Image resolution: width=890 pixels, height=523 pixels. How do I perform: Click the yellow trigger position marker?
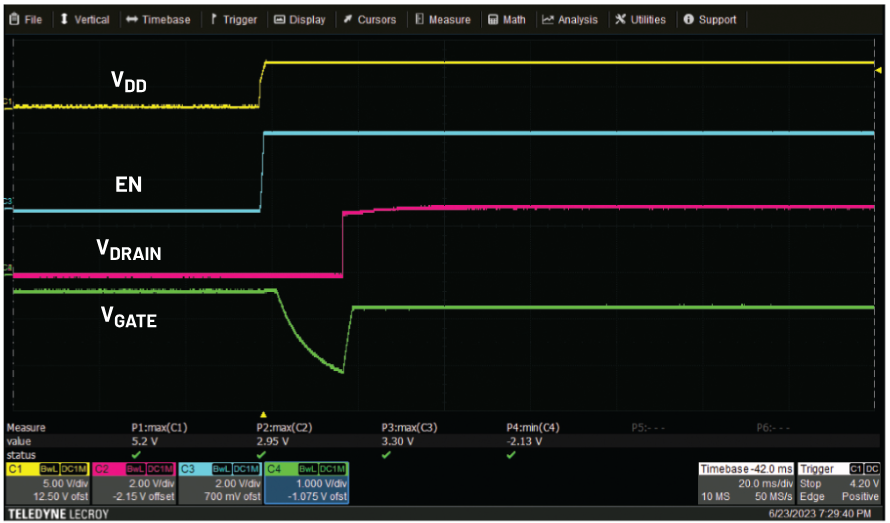coord(263,413)
